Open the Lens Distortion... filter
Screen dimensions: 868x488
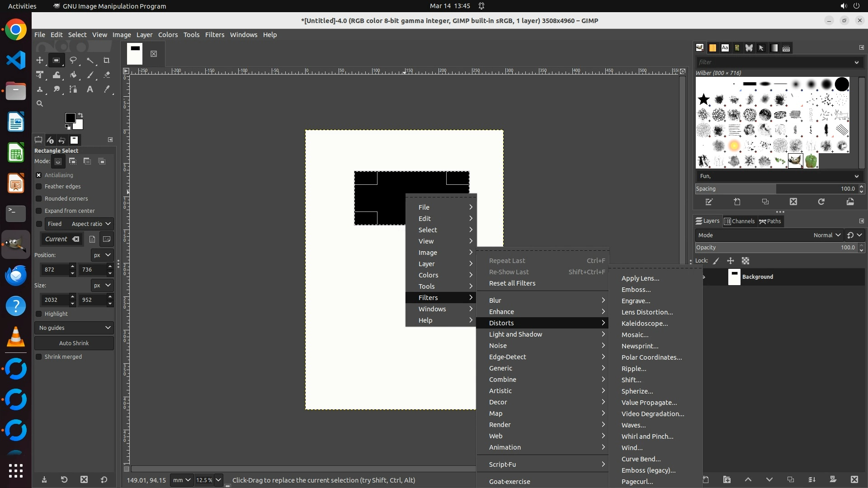(x=647, y=312)
